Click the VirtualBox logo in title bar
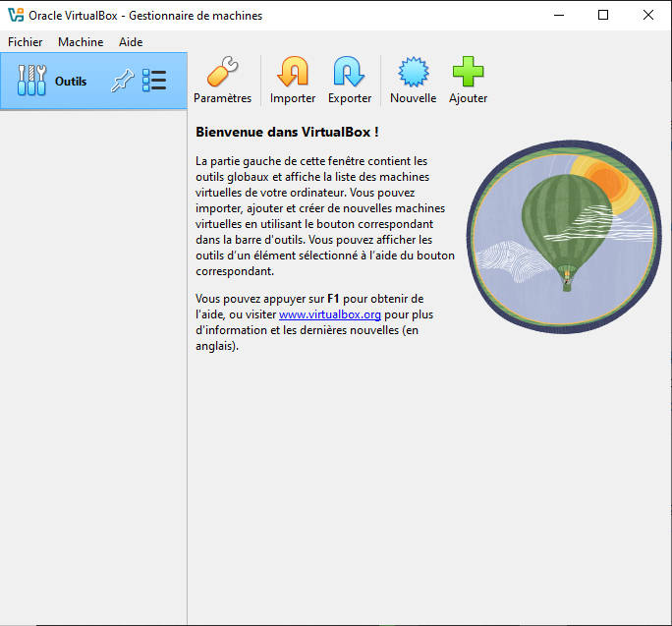The image size is (672, 626). pyautogui.click(x=16, y=15)
